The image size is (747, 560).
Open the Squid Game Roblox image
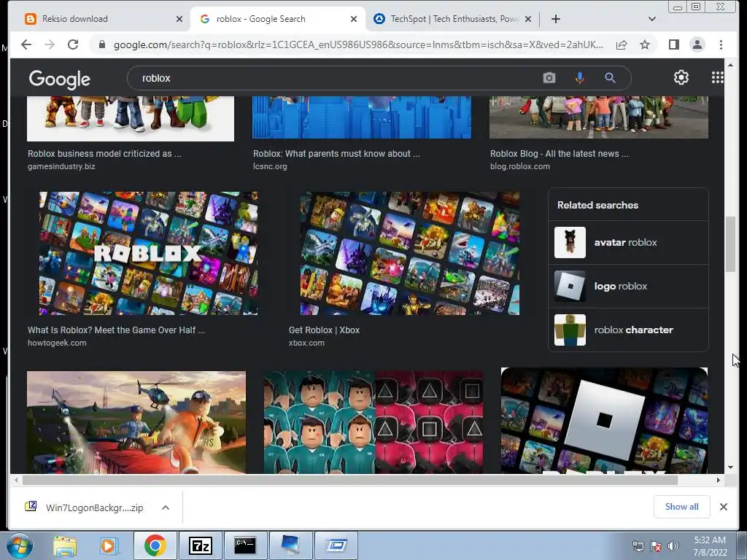(x=373, y=422)
